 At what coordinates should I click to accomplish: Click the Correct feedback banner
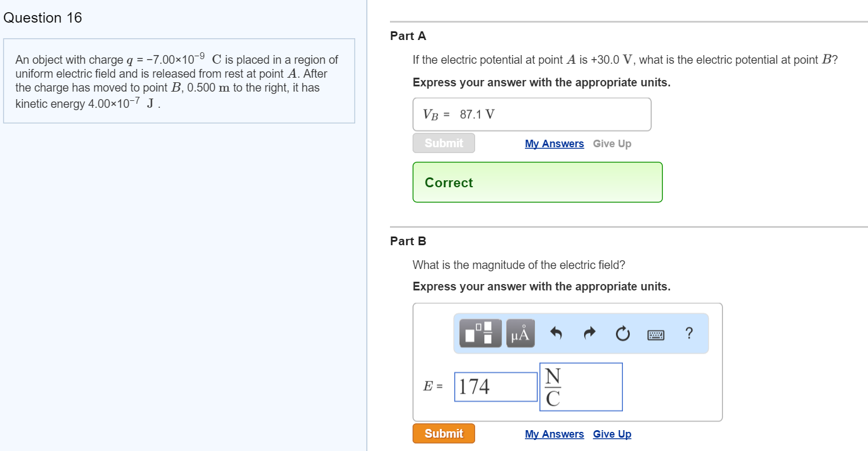[537, 182]
